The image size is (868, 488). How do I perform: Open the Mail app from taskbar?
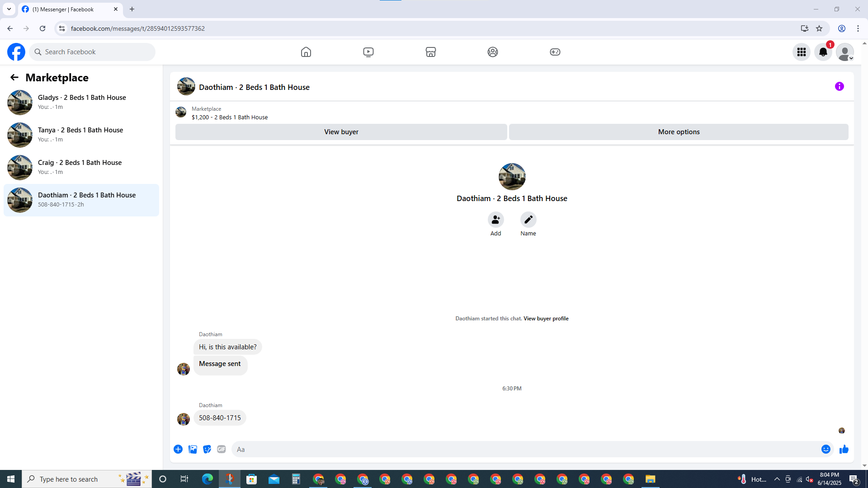274,479
